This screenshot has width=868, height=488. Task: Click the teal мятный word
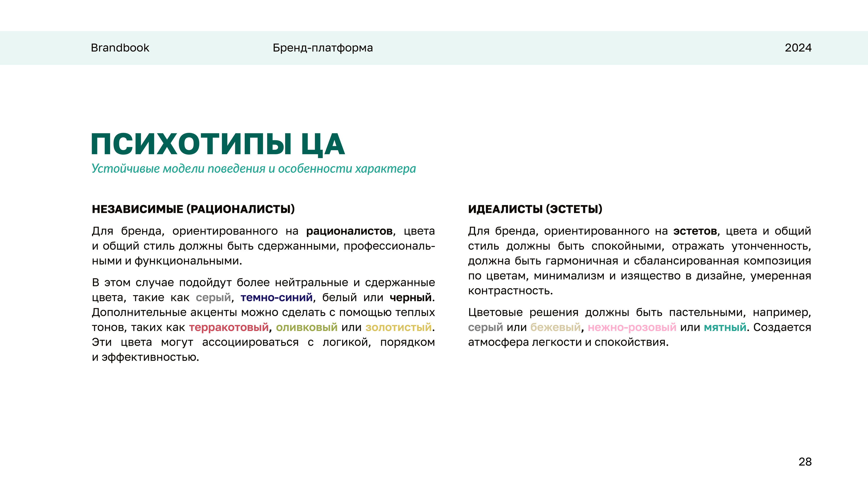coord(725,327)
